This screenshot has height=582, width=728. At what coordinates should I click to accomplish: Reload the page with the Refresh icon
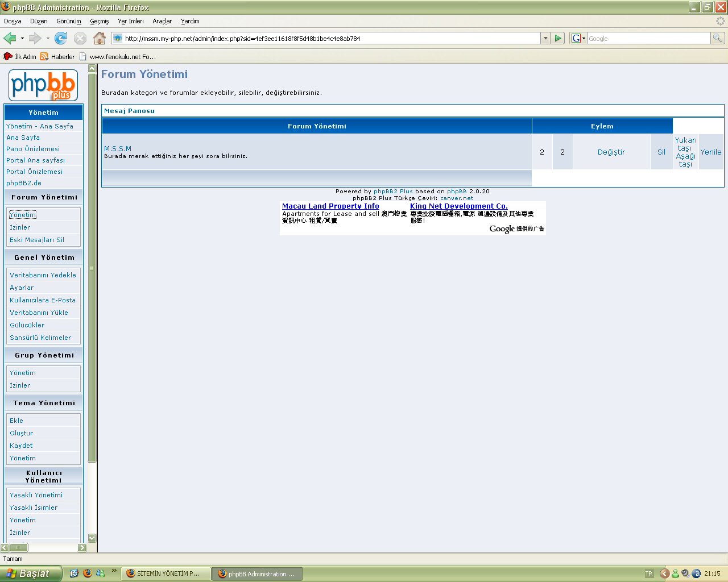pos(61,38)
